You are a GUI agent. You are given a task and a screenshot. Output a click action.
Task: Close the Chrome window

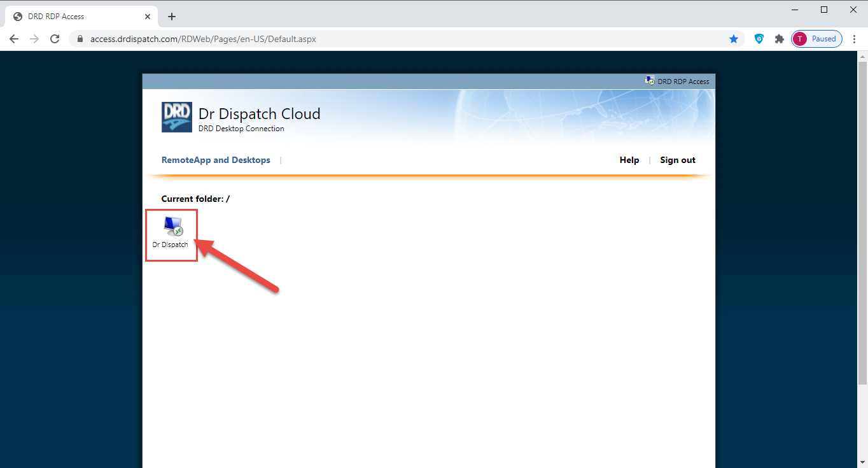(x=853, y=10)
